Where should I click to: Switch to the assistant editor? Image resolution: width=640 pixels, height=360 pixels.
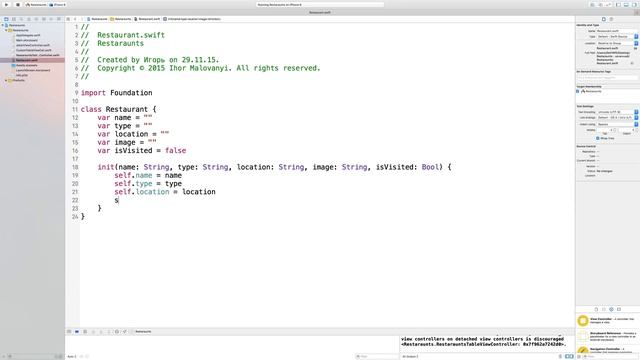tap(600, 4)
